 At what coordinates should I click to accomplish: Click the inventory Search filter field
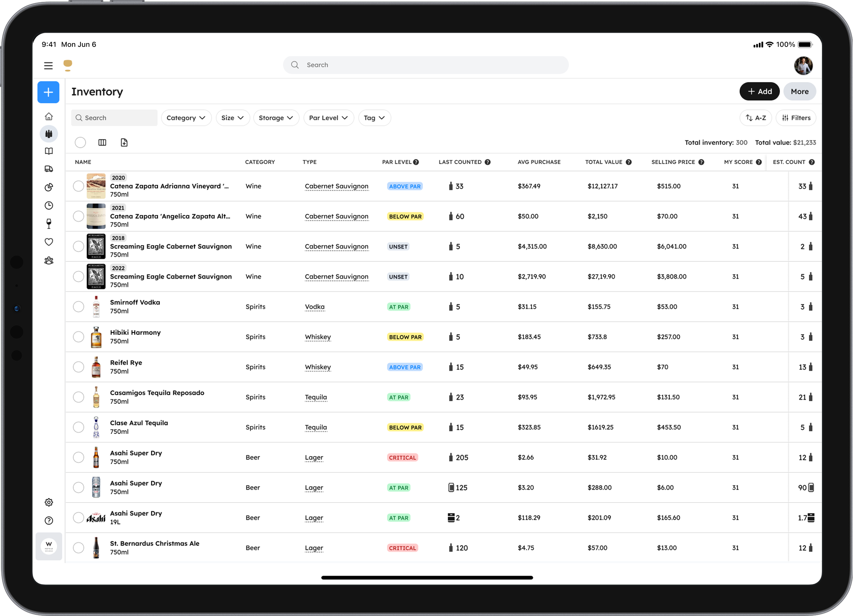point(114,118)
